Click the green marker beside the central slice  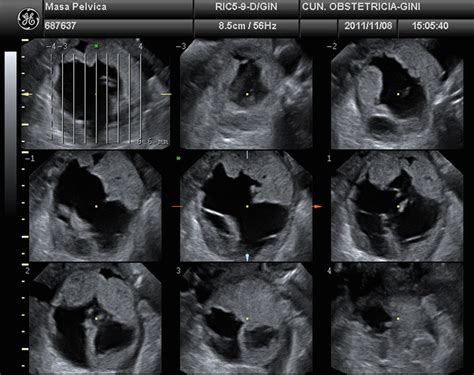pyautogui.click(x=178, y=158)
